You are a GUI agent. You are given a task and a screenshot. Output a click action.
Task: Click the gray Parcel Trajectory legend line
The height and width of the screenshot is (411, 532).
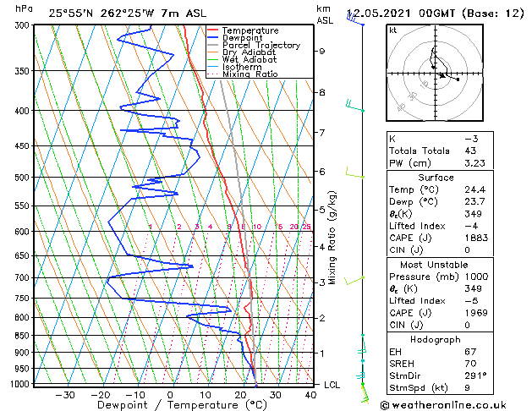point(213,45)
